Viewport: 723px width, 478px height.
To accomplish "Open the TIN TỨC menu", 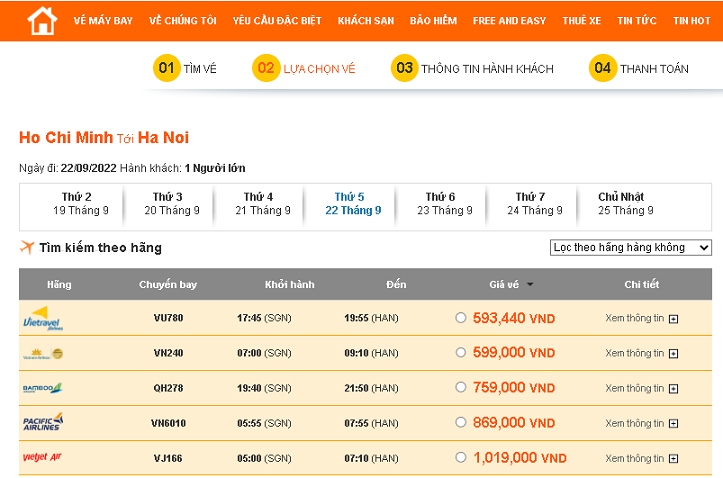I will [637, 21].
